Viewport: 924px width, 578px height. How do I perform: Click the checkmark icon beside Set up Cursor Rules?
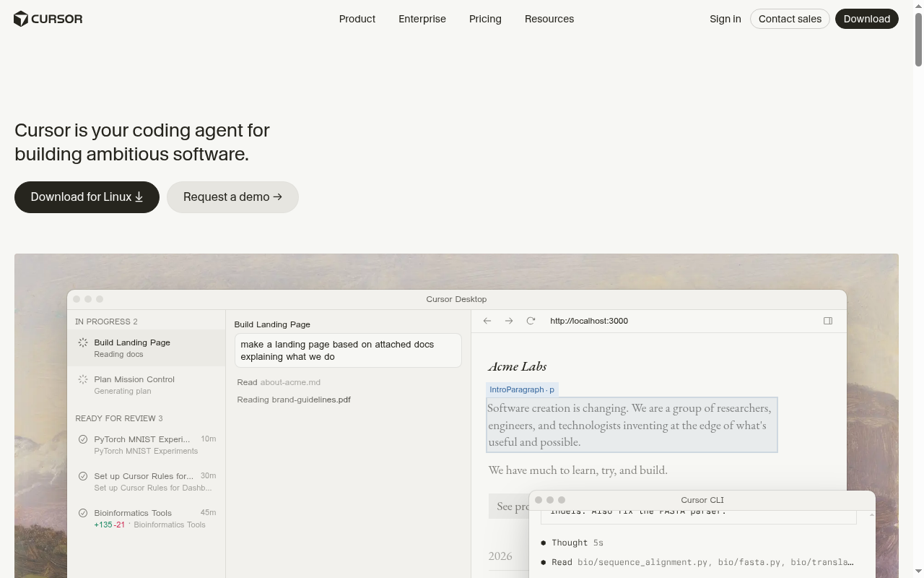point(83,476)
